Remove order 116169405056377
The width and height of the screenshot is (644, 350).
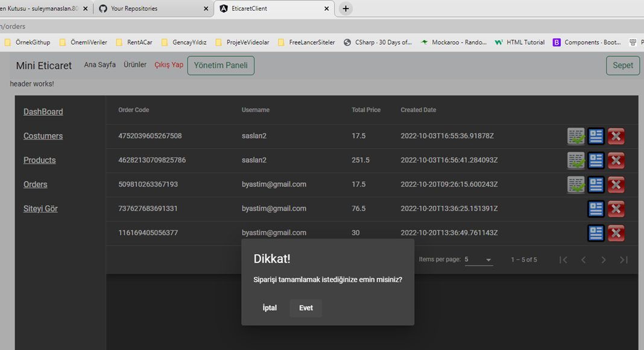[616, 232]
